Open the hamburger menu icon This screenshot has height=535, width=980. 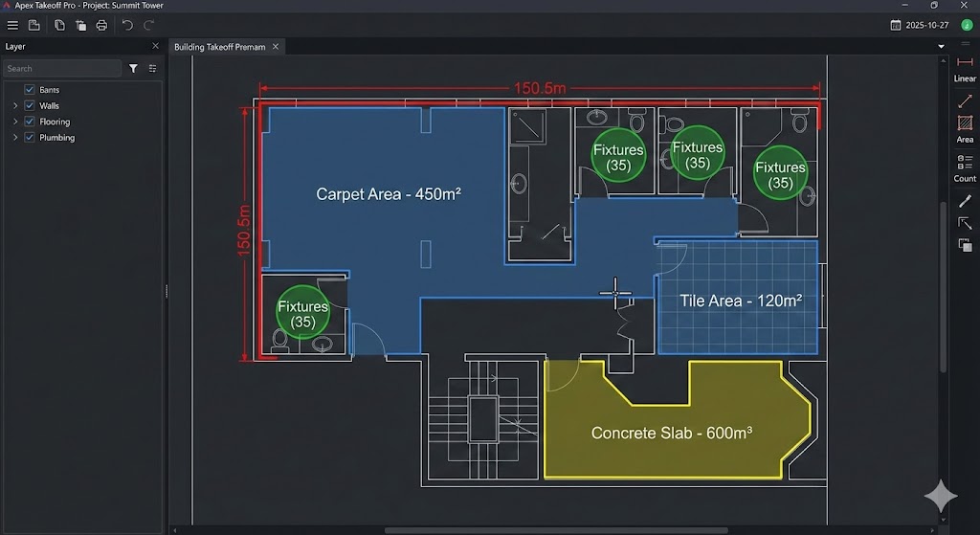[x=12, y=25]
